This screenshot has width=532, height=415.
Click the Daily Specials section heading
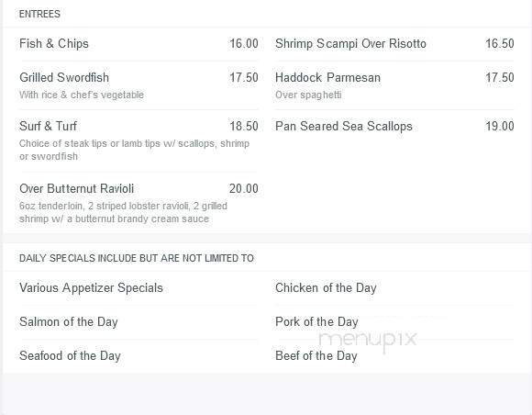click(137, 258)
